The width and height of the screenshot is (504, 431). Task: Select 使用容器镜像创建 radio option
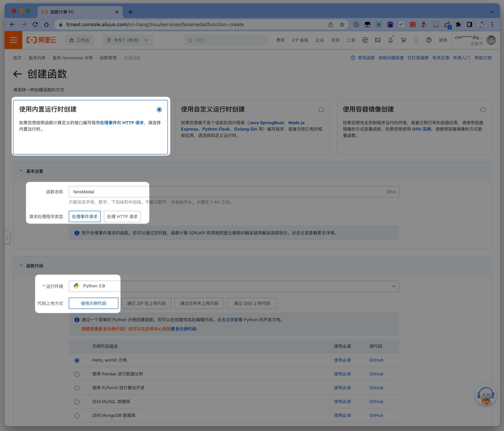tap(483, 110)
